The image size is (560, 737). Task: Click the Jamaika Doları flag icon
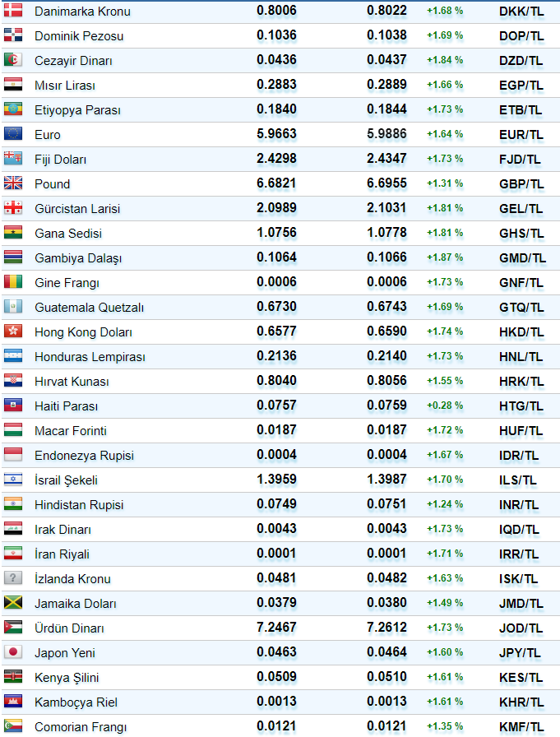[13, 603]
